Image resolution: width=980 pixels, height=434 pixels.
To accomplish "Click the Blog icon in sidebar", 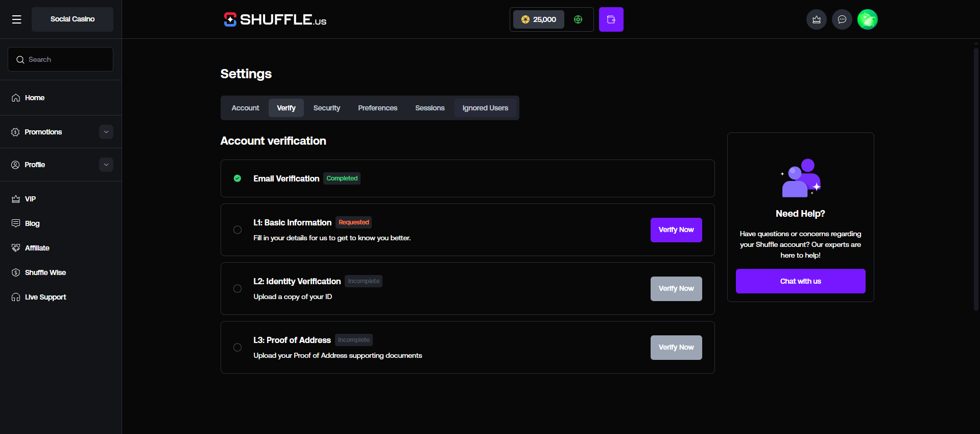I will coord(16,223).
